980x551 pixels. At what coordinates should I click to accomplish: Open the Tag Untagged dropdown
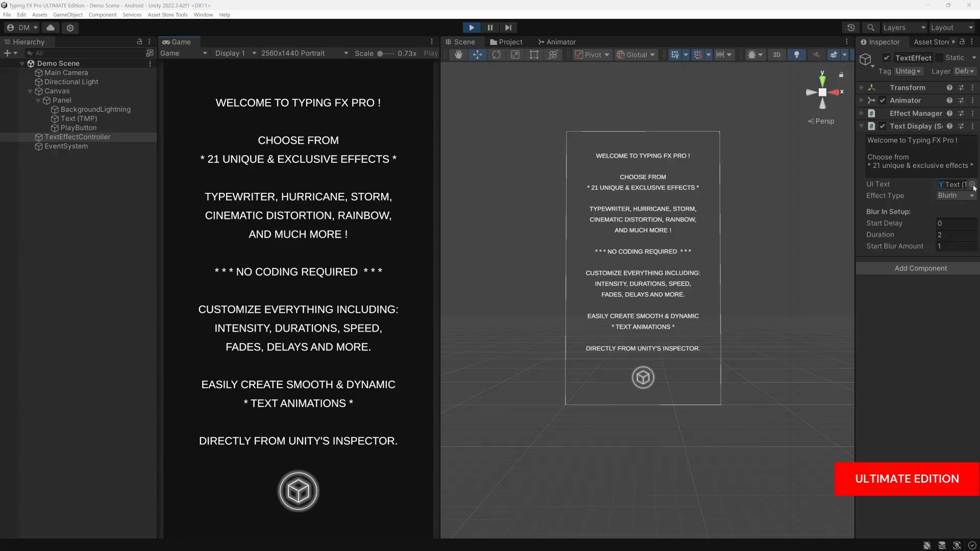pos(908,71)
